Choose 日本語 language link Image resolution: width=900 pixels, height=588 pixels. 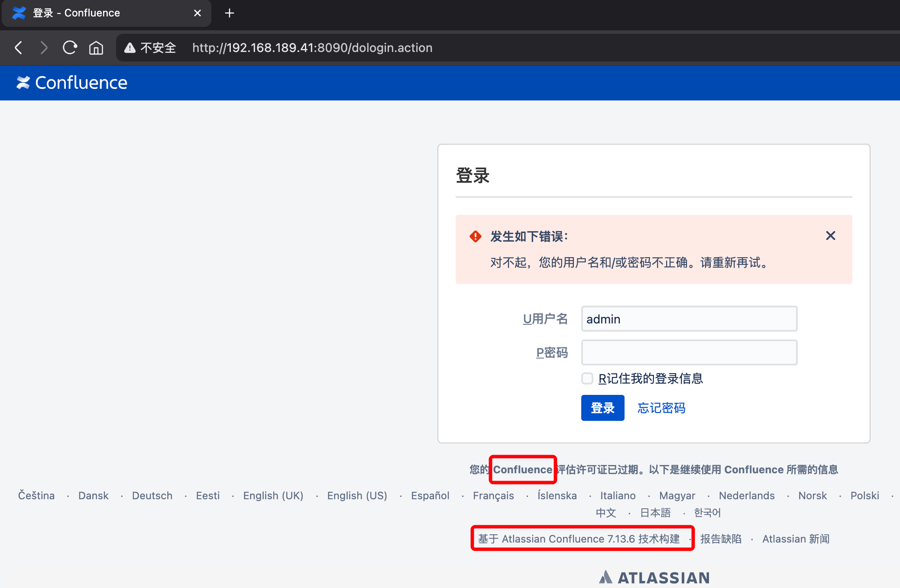(655, 513)
